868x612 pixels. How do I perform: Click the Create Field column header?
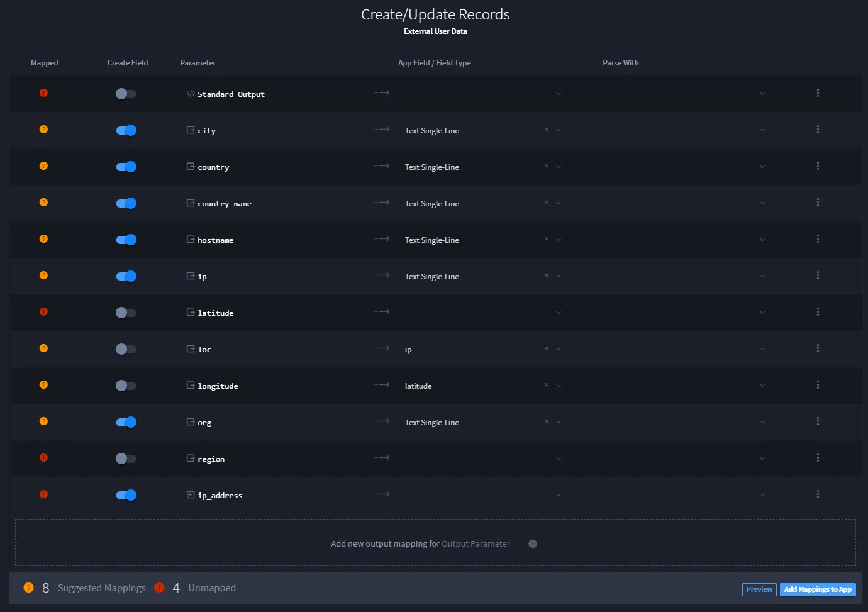click(128, 63)
